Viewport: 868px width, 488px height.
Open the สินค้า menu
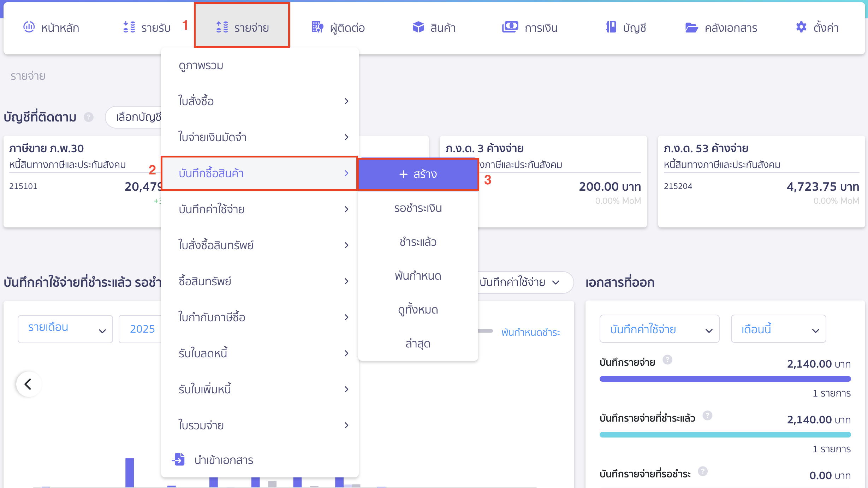(434, 27)
